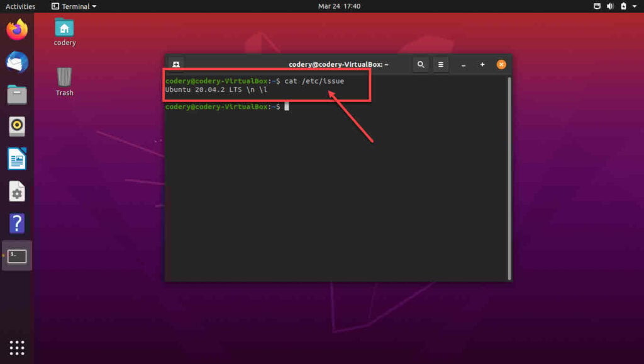The width and height of the screenshot is (644, 364).
Task: Open Firefox from the dock
Action: tap(17, 30)
